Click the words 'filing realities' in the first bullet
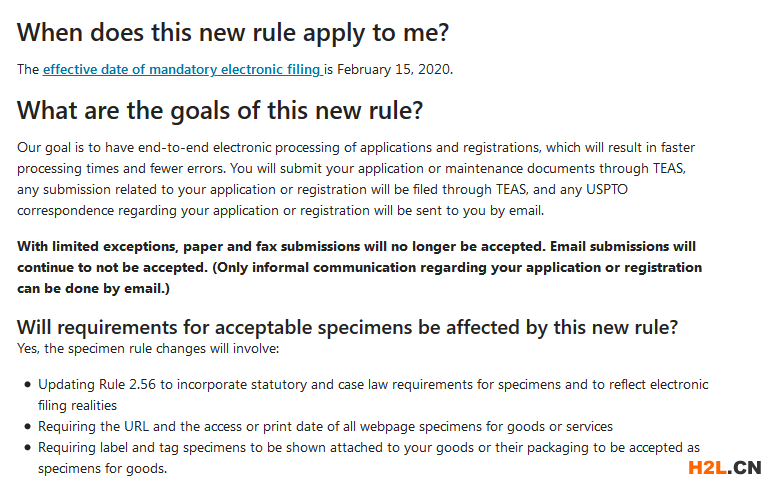The image size is (775, 490). [77, 405]
